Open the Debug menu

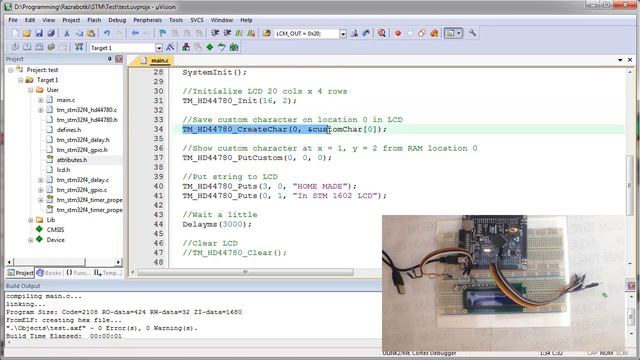117,20
